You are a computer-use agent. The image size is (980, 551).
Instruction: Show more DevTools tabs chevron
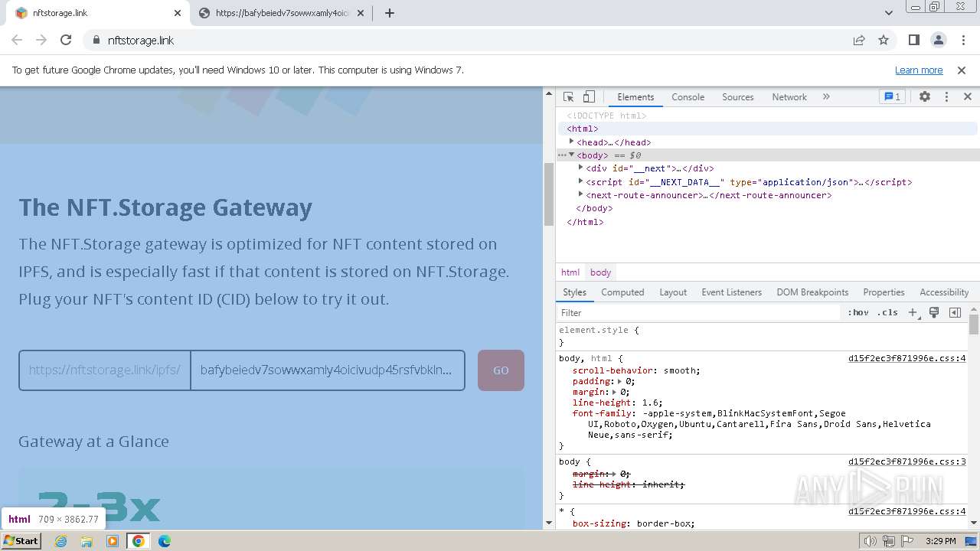[x=826, y=97]
